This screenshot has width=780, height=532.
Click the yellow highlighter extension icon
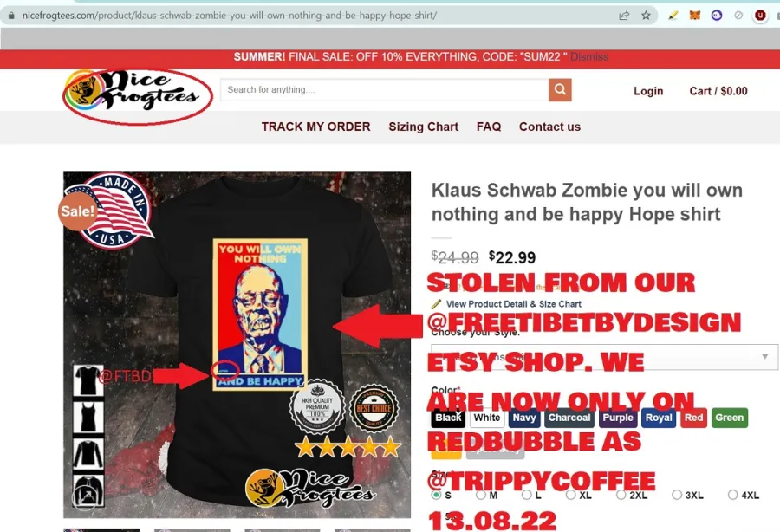pos(673,16)
